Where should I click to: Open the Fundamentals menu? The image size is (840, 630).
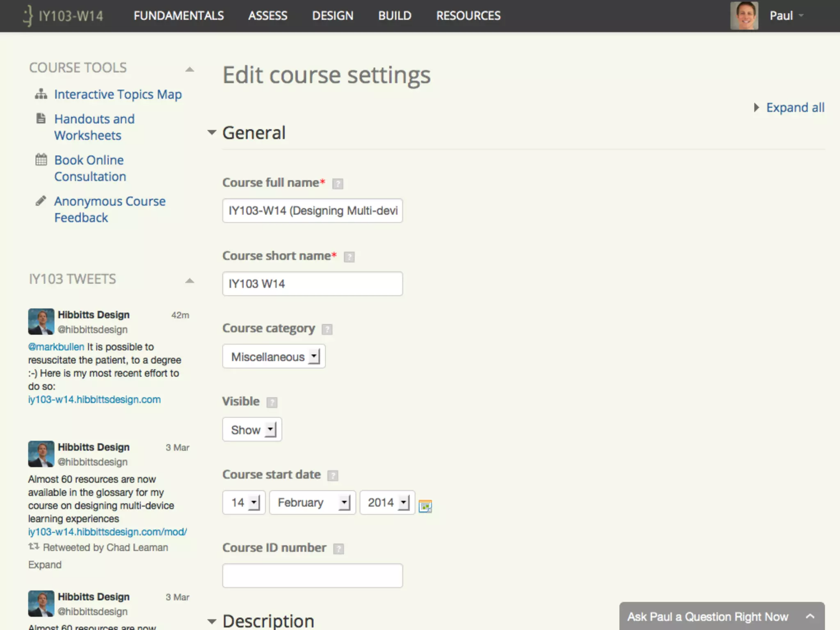pyautogui.click(x=178, y=16)
